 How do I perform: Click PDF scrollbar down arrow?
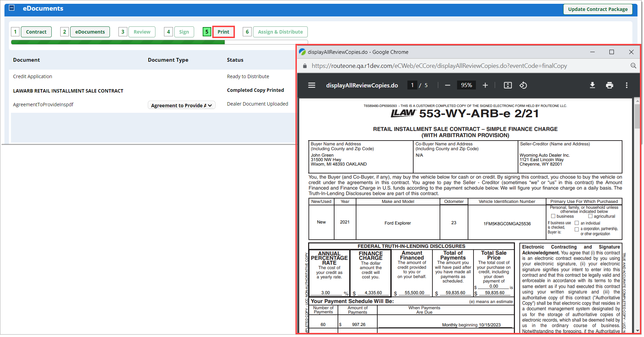(637, 331)
